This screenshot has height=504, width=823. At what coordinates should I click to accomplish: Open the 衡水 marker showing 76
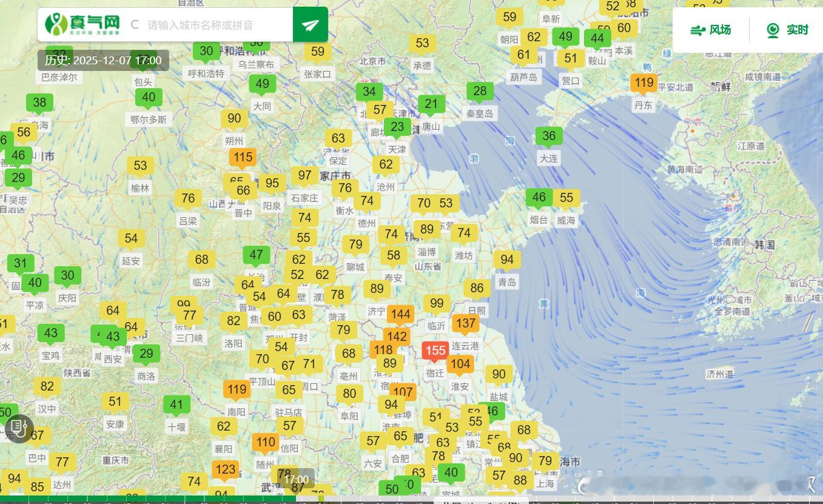click(x=344, y=189)
